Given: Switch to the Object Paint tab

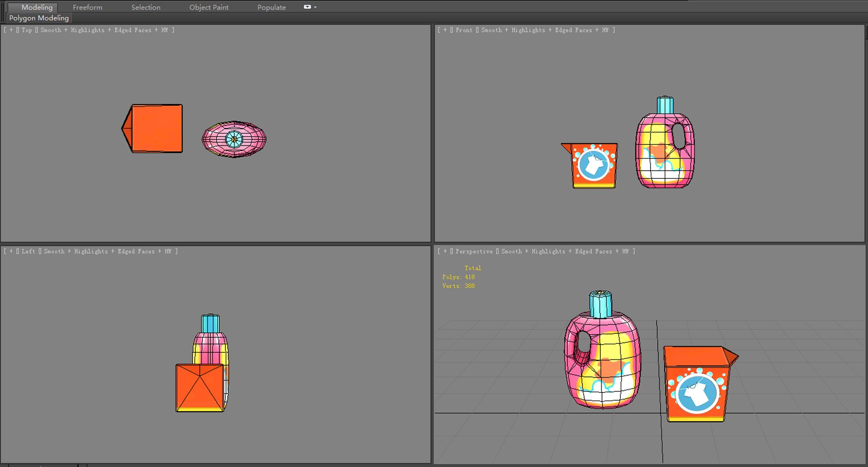Looking at the screenshot, I should point(209,7).
